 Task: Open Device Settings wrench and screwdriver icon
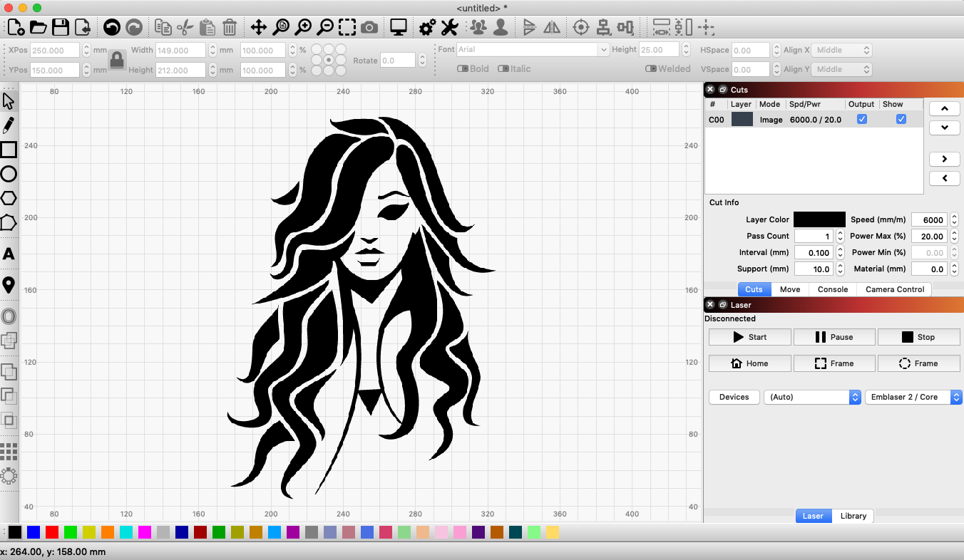tap(449, 28)
